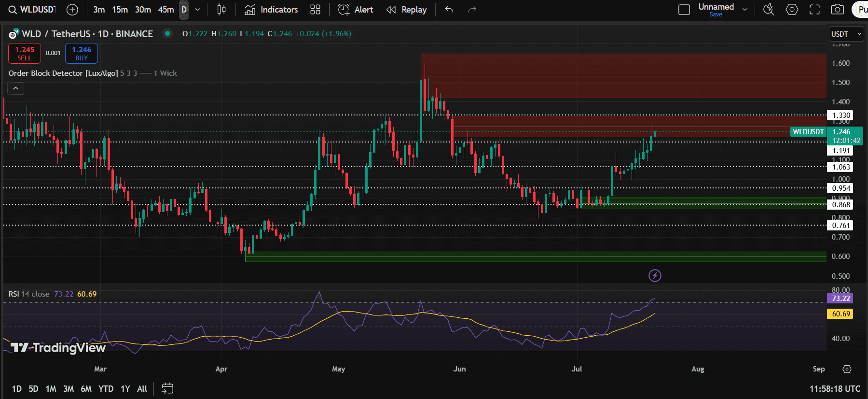Select the 15m timeframe
This screenshot has width=868, height=399.
click(120, 10)
